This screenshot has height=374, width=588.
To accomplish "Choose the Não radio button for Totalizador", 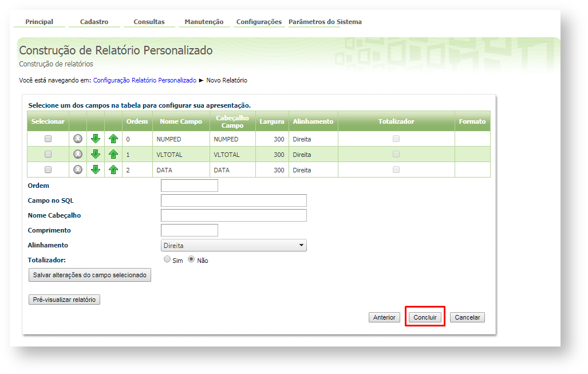I will click(x=192, y=259).
